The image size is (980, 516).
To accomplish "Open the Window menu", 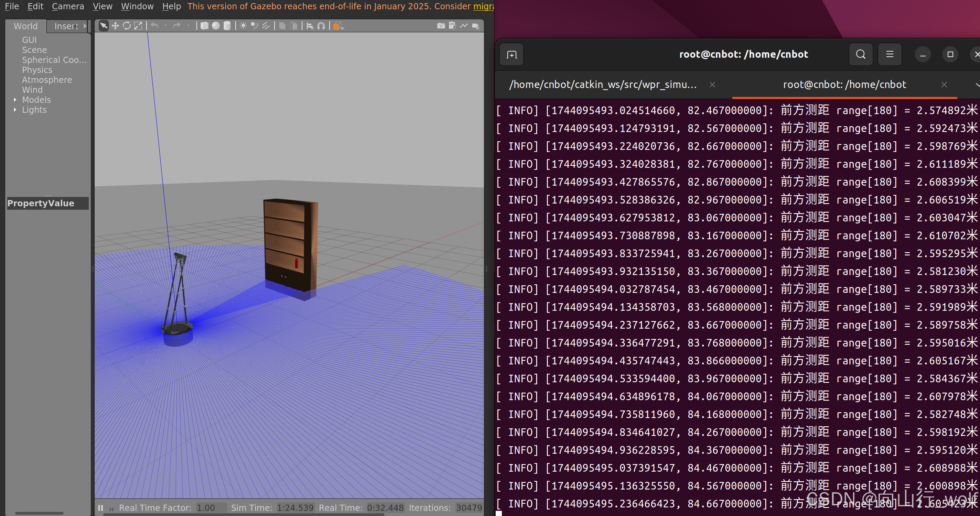I will click(x=137, y=6).
